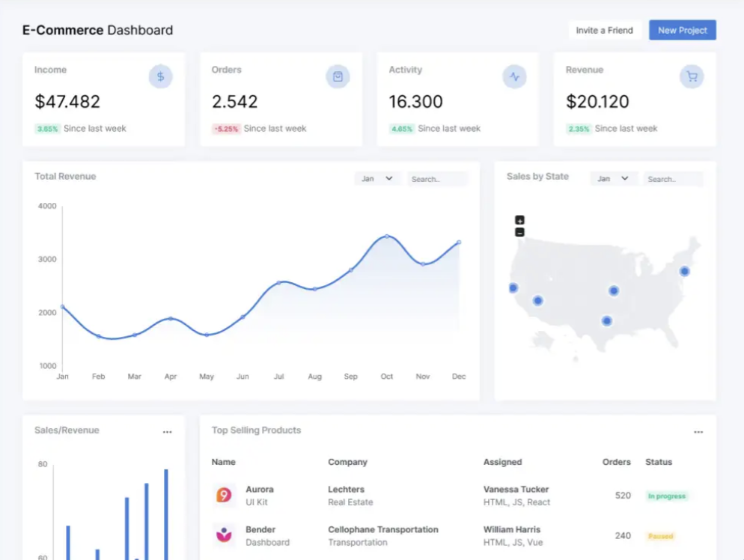Click the In progress status badge
The width and height of the screenshot is (744, 560).
(666, 496)
